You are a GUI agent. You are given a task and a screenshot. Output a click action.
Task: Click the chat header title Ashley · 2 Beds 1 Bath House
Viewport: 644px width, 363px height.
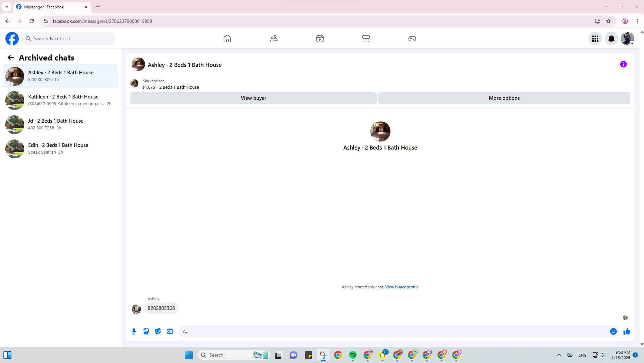click(x=185, y=65)
